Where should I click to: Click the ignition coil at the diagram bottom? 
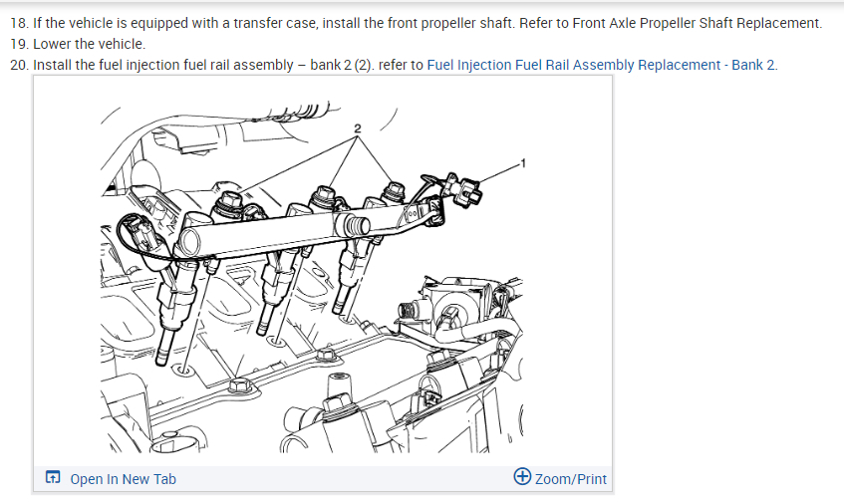point(337,417)
